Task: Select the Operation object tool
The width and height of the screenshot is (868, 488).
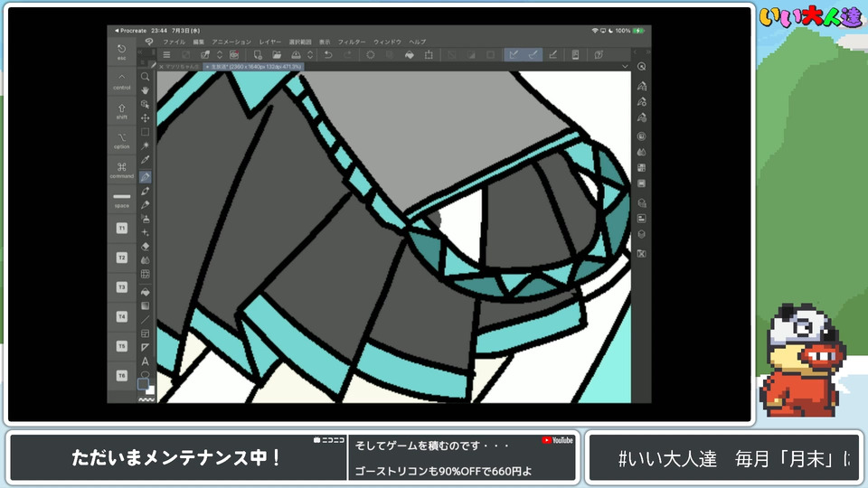Action: [x=145, y=104]
